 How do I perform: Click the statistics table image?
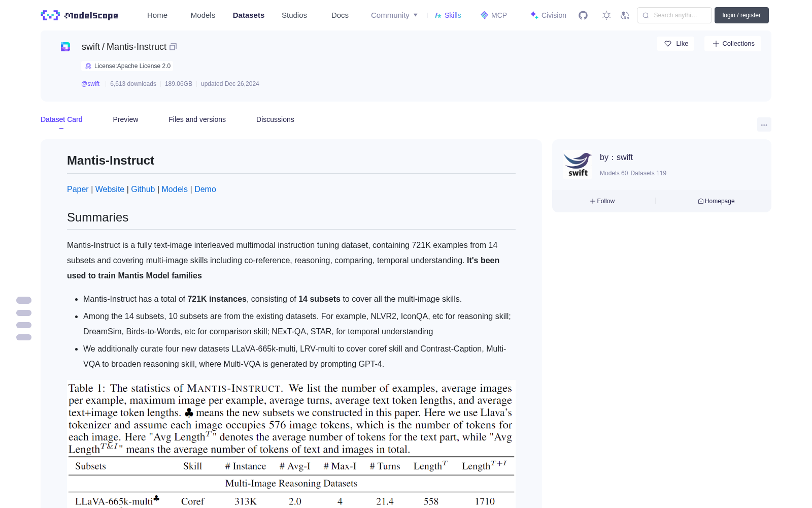pos(291,444)
